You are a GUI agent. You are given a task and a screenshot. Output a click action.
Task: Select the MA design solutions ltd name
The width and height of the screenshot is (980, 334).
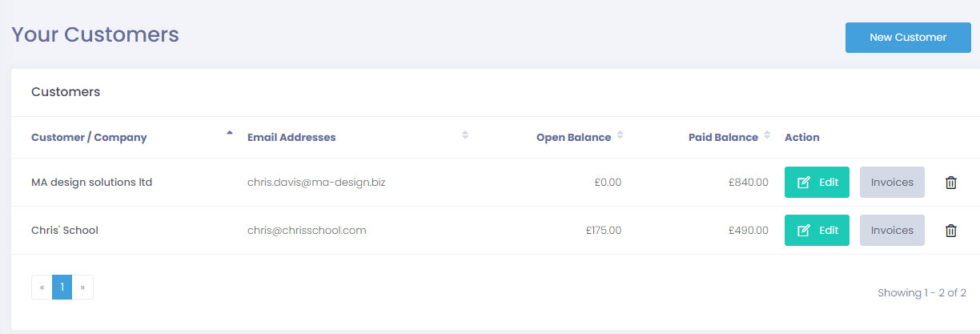pyautogui.click(x=91, y=183)
